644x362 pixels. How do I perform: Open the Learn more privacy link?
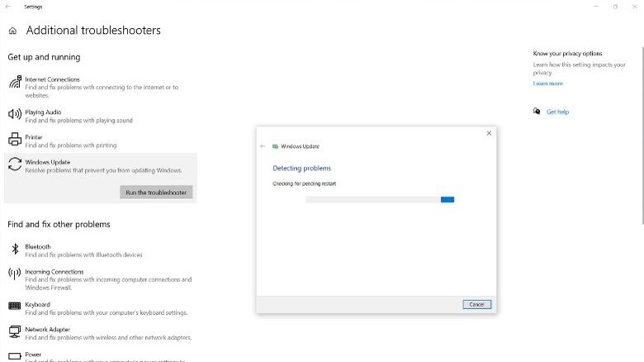click(547, 83)
